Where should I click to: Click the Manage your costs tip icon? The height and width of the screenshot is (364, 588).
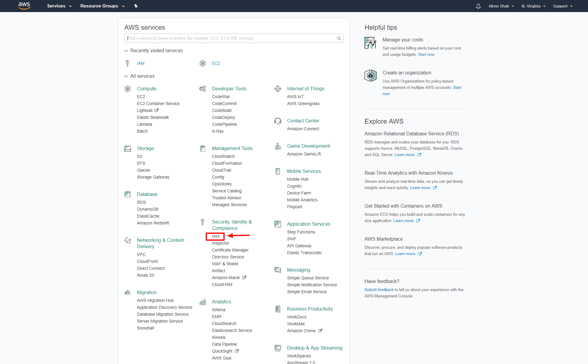click(370, 43)
